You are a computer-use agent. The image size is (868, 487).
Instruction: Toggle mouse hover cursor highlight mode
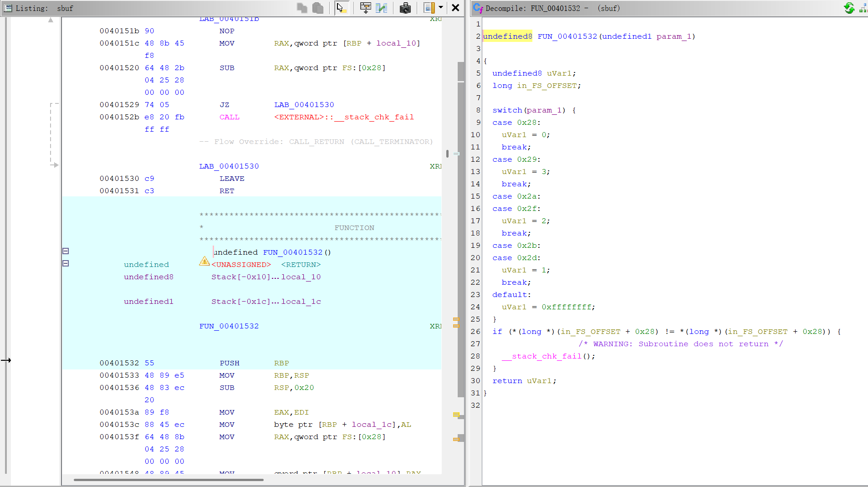(x=342, y=8)
